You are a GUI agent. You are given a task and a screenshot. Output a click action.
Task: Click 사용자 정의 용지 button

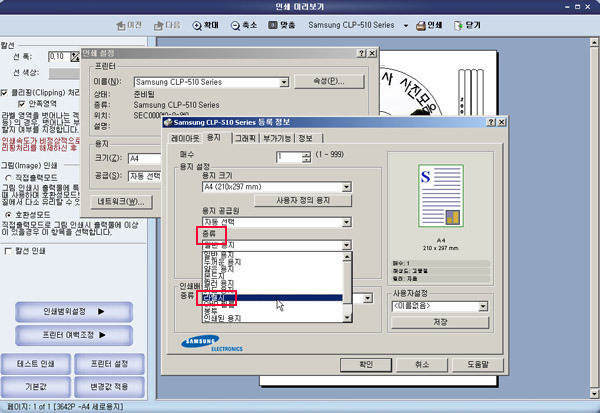click(303, 201)
